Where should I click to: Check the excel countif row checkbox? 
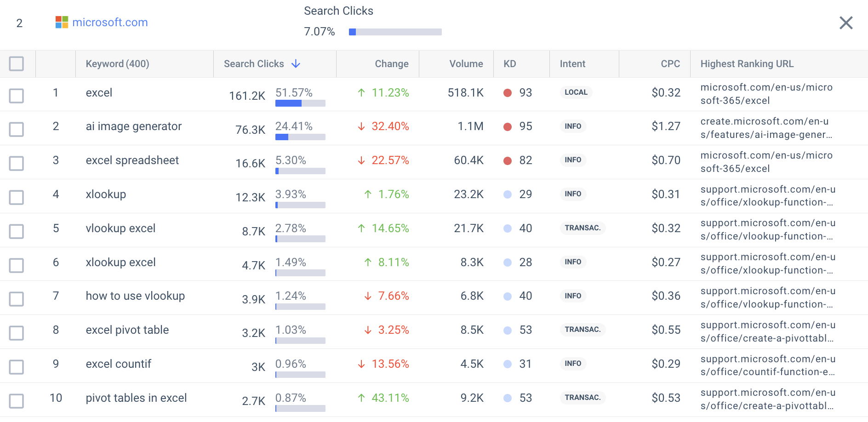pyautogui.click(x=17, y=367)
